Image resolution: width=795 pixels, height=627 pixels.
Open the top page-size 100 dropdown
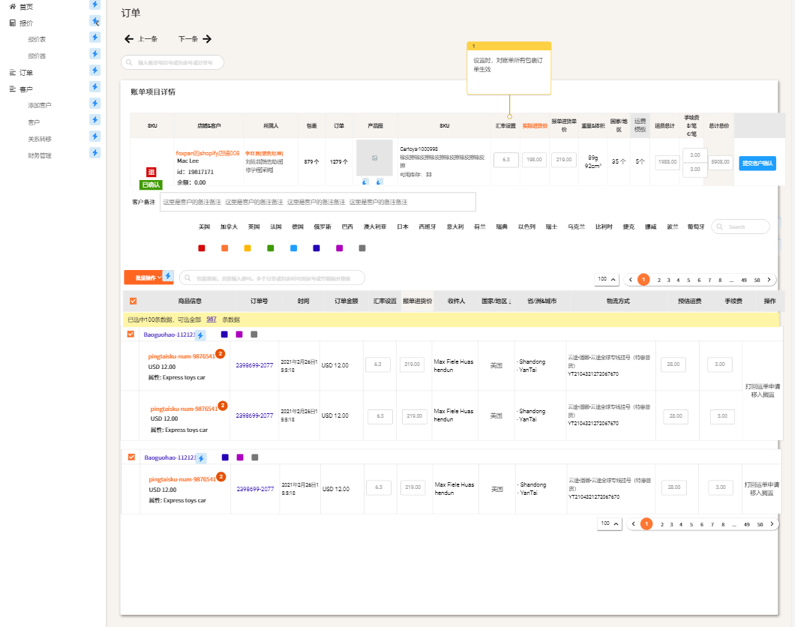pyautogui.click(x=607, y=279)
